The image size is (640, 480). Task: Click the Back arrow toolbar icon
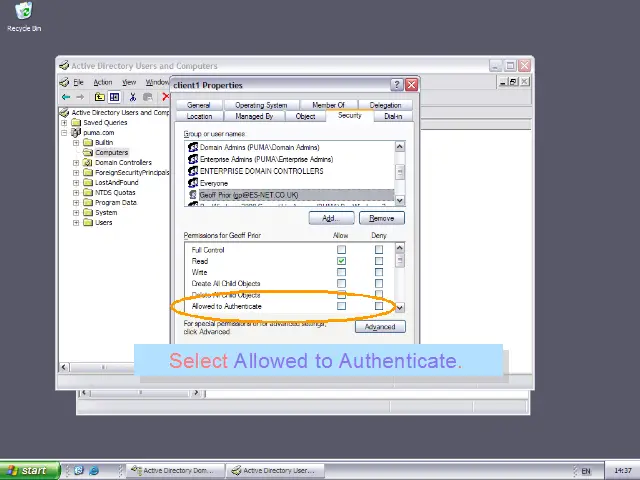click(66, 97)
